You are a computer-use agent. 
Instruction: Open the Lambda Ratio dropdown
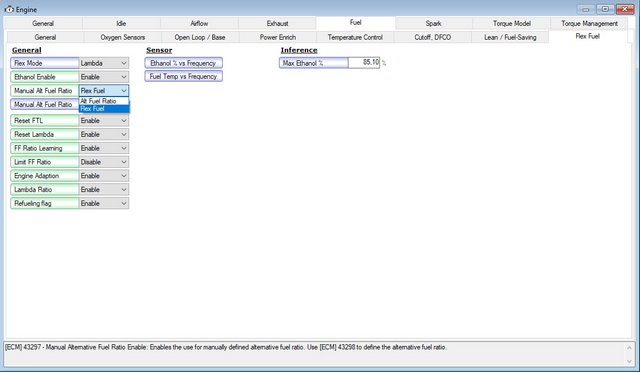[104, 189]
